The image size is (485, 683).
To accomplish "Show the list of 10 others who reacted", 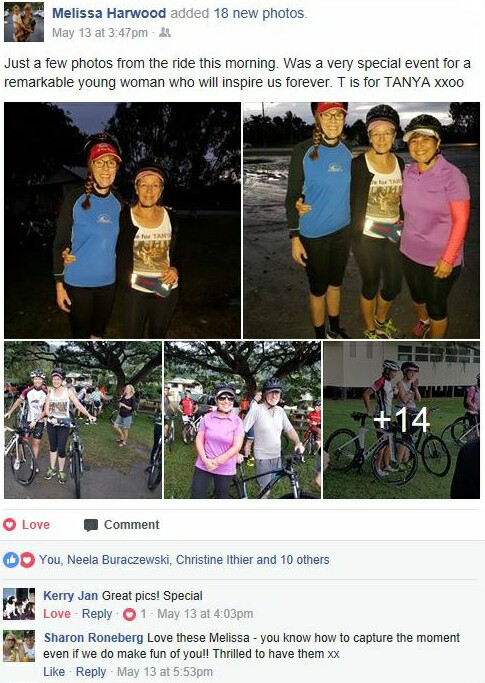I will pyautogui.click(x=305, y=560).
